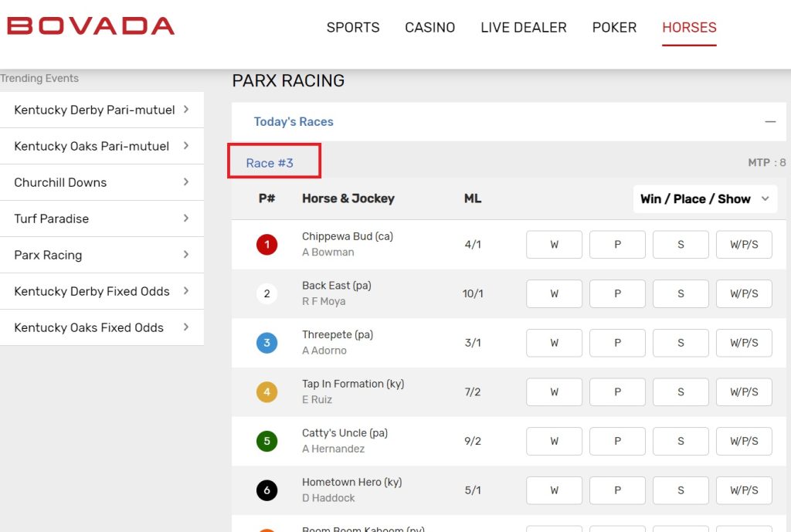Bet Place on Tap In Formation
The image size is (791, 532).
617,391
